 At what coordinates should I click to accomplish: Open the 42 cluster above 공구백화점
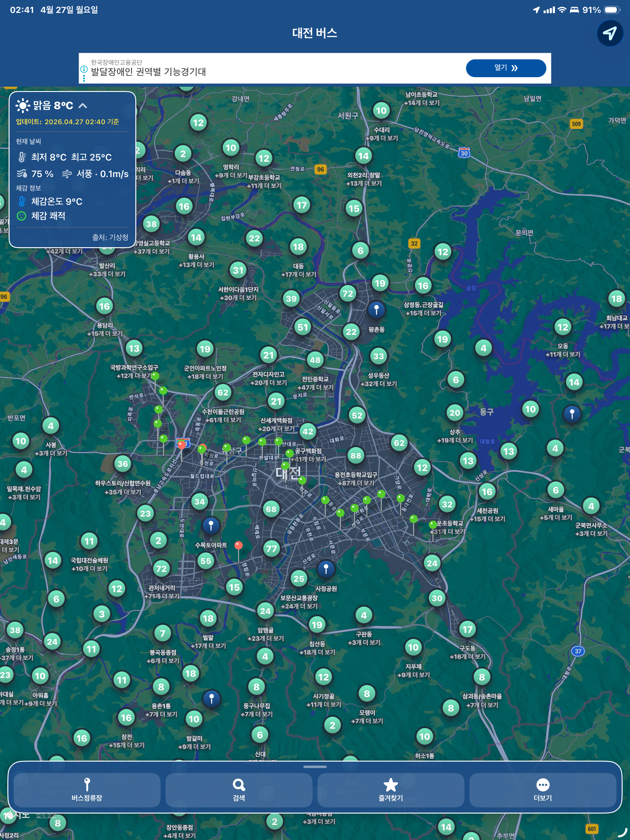tap(308, 431)
